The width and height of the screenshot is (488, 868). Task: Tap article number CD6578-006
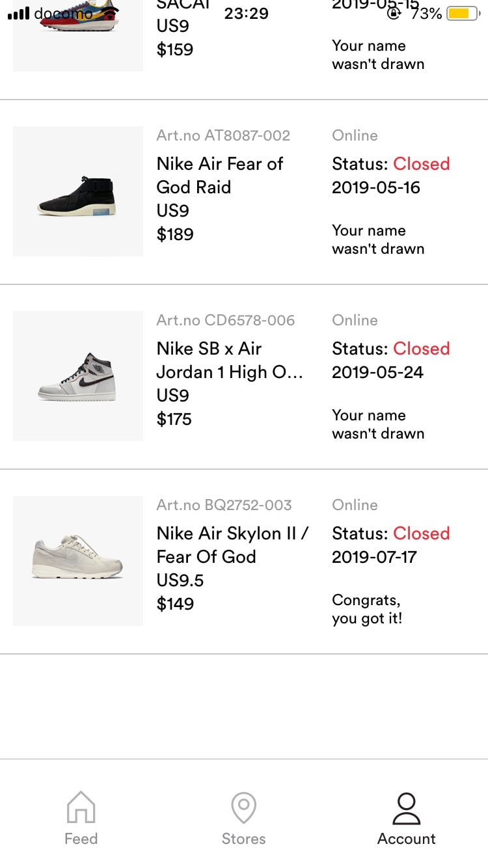pyautogui.click(x=225, y=320)
